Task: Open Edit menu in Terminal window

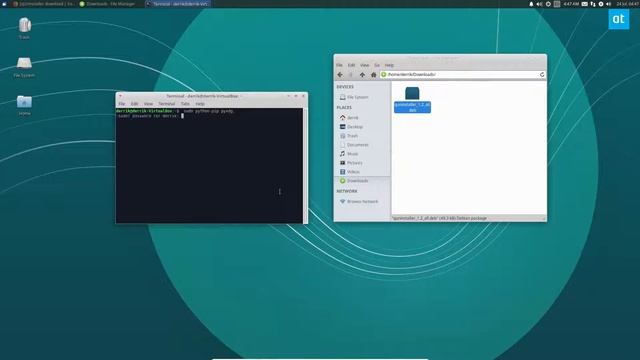Action: click(x=134, y=104)
